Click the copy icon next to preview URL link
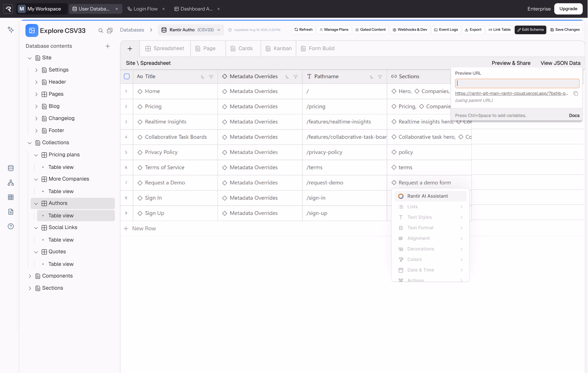 click(x=575, y=94)
